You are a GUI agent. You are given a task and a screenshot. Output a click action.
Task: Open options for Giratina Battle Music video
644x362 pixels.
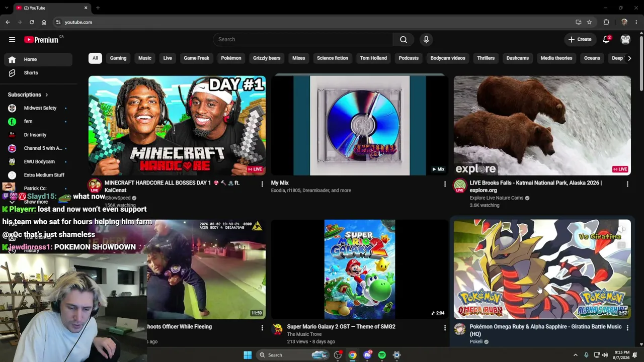[x=627, y=328]
